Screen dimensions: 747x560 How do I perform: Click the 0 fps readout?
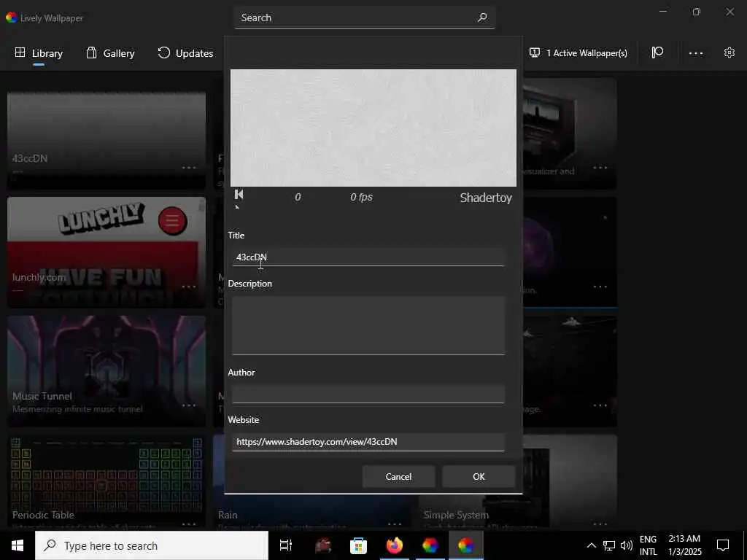(361, 197)
